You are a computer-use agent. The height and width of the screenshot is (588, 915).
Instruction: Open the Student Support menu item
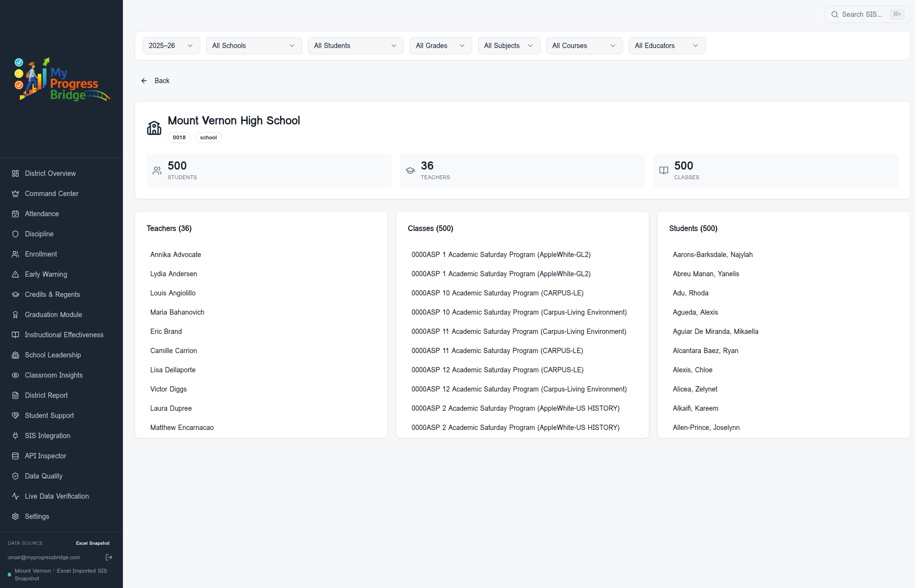coord(61,416)
